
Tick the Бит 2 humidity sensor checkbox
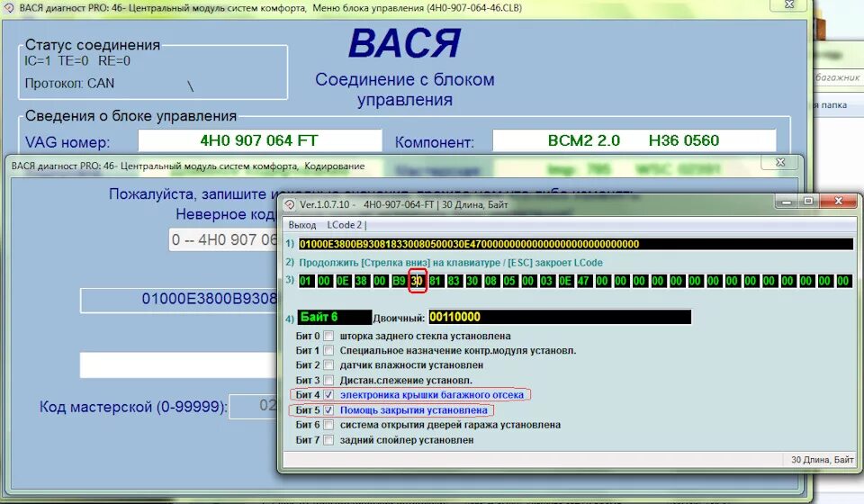click(328, 365)
